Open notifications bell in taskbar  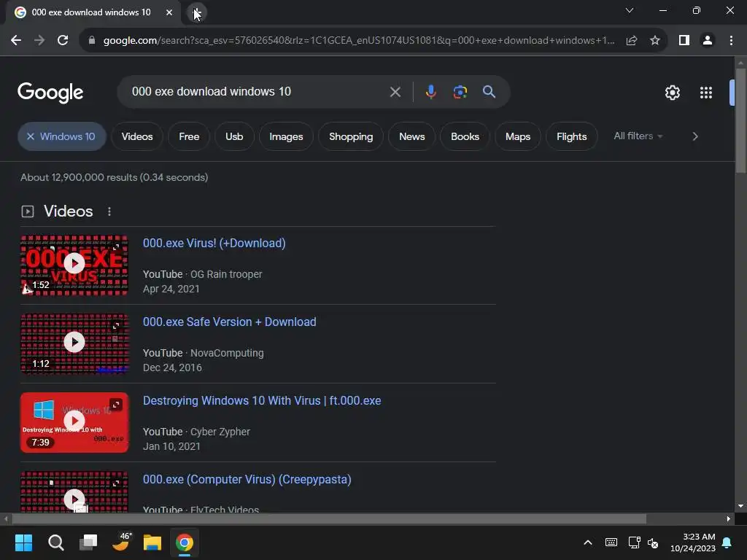click(727, 542)
